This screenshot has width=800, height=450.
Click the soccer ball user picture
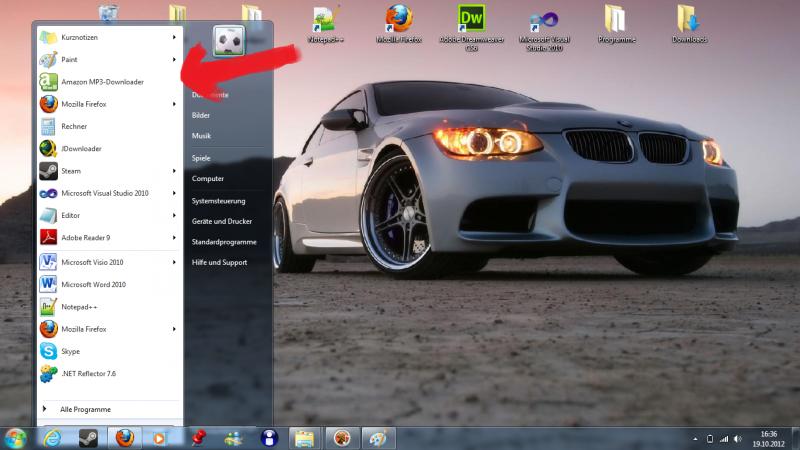(x=229, y=41)
